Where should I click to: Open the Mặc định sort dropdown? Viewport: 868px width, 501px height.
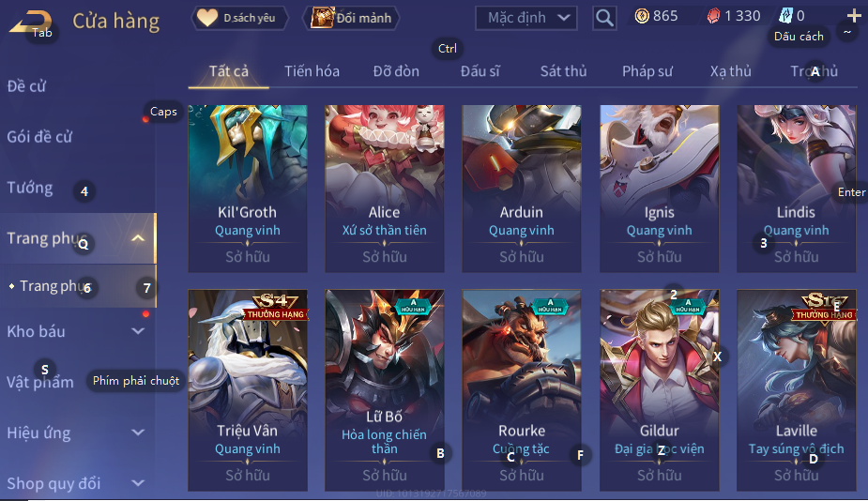(x=526, y=18)
